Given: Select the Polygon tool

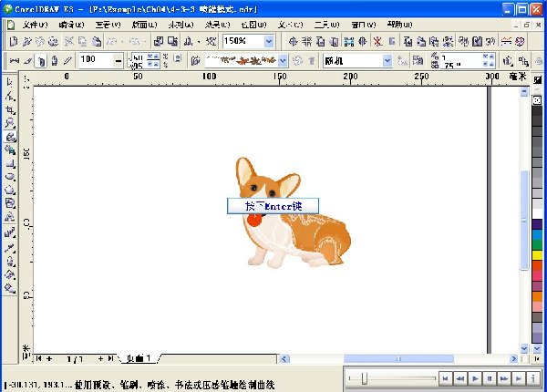Looking at the screenshot, I should click(x=10, y=190).
